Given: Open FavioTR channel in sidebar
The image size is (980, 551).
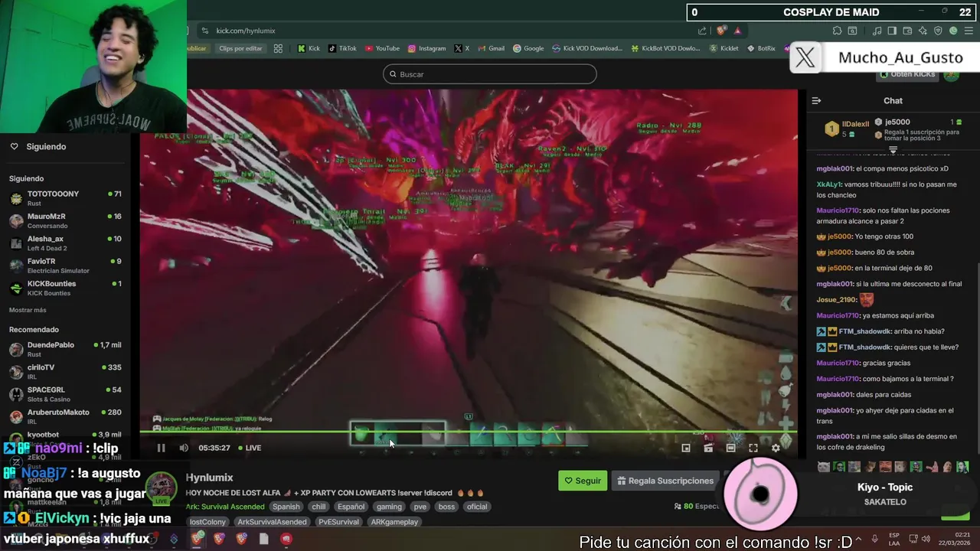Looking at the screenshot, I should click(65, 266).
